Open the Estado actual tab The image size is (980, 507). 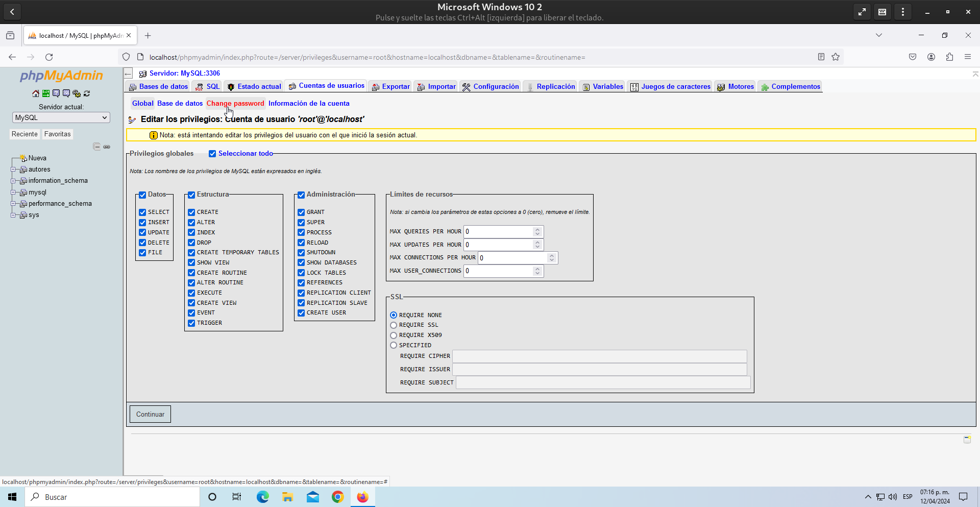tap(254, 87)
